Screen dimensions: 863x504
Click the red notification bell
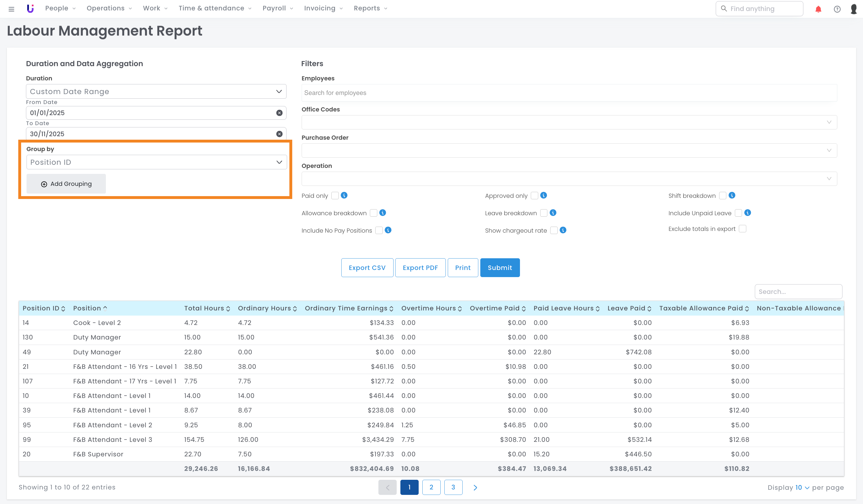point(818,9)
